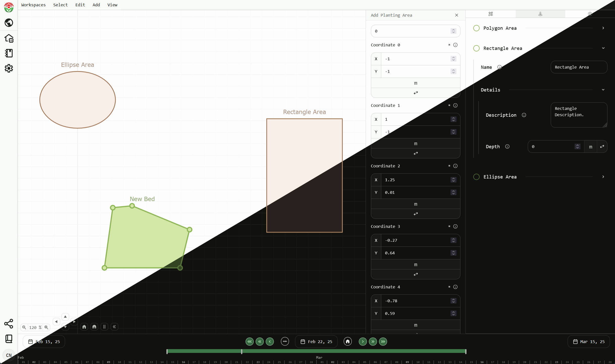Image resolution: width=615 pixels, height=364 pixels.
Task: Collapse the Details section
Action: (603, 90)
